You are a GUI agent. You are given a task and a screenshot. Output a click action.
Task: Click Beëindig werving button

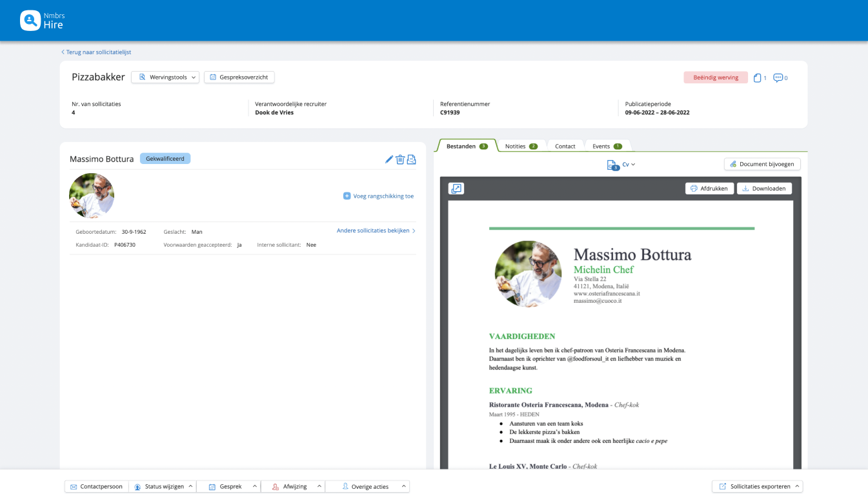coord(716,77)
